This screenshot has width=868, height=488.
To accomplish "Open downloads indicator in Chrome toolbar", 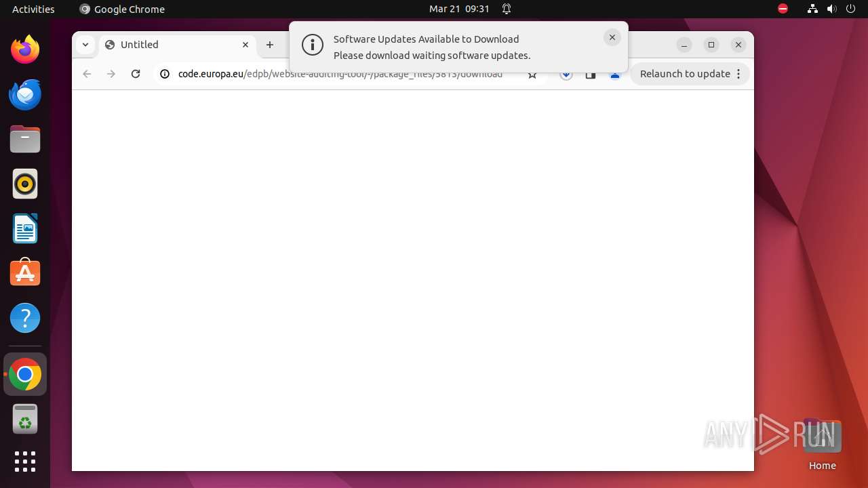I will click(566, 75).
